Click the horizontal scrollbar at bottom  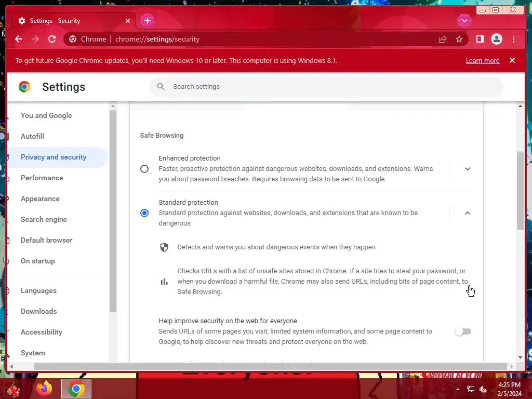click(x=270, y=366)
